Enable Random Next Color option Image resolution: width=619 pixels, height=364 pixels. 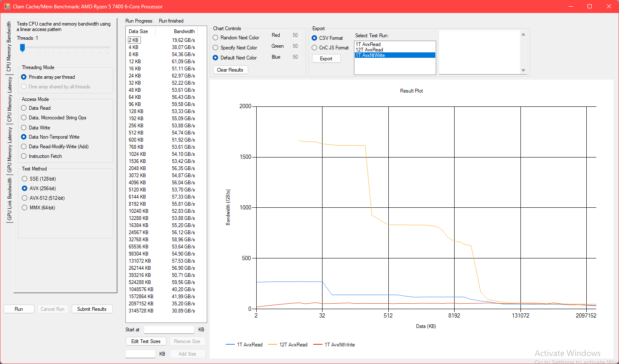(x=216, y=38)
